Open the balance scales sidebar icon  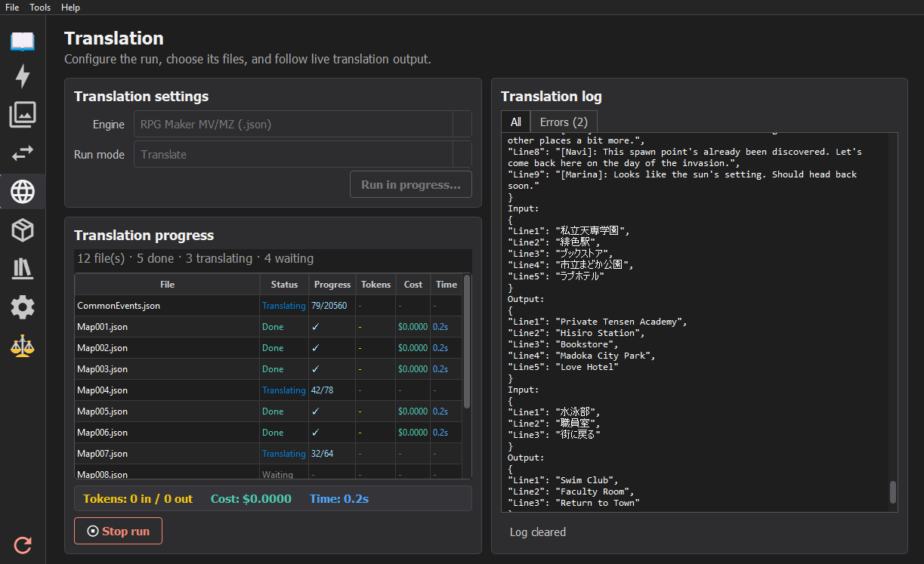tap(23, 347)
